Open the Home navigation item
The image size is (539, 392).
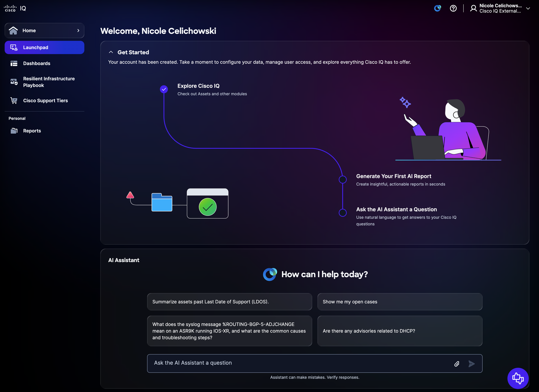(44, 30)
